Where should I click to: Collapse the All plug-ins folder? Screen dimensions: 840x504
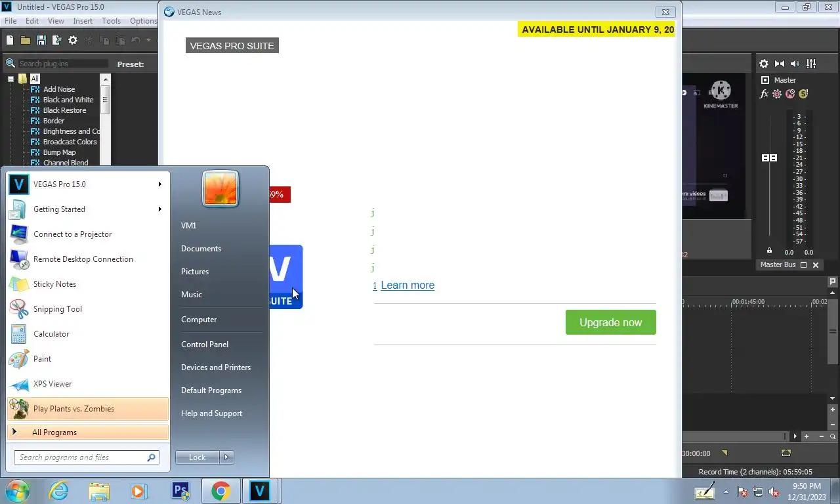tap(11, 79)
